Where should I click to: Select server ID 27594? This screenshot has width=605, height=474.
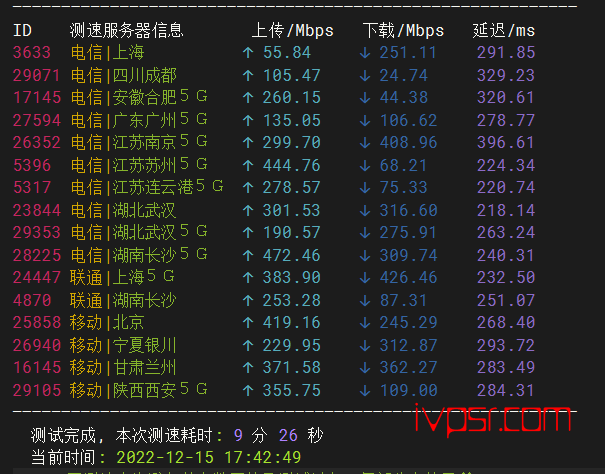pyautogui.click(x=37, y=120)
